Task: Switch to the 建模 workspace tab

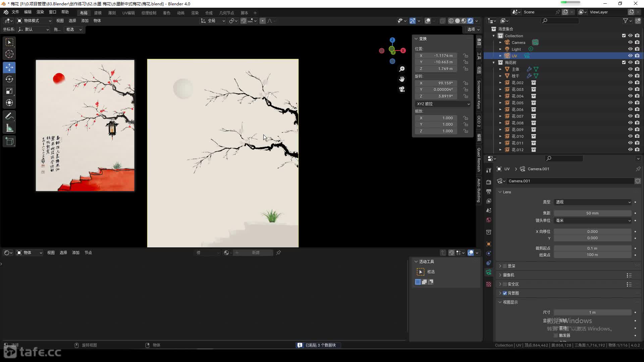Action: [x=98, y=13]
